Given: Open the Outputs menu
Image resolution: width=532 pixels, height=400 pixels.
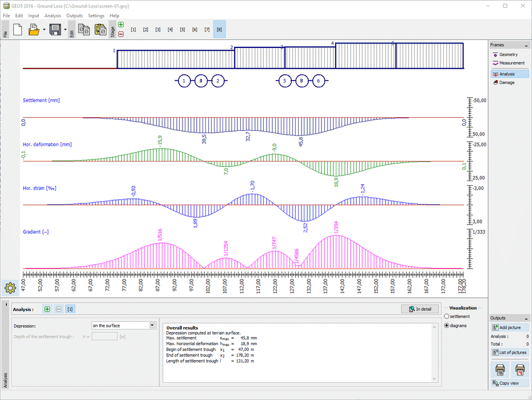Looking at the screenshot, I should click(74, 15).
